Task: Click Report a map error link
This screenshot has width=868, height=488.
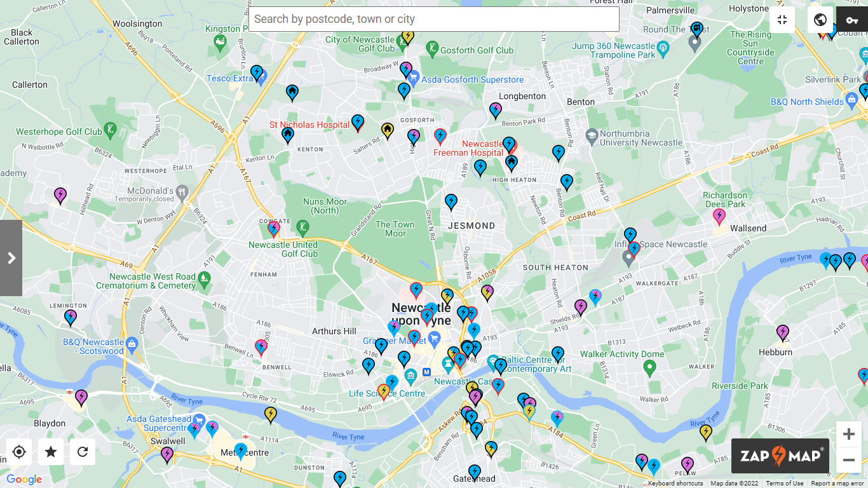Action: point(837,484)
